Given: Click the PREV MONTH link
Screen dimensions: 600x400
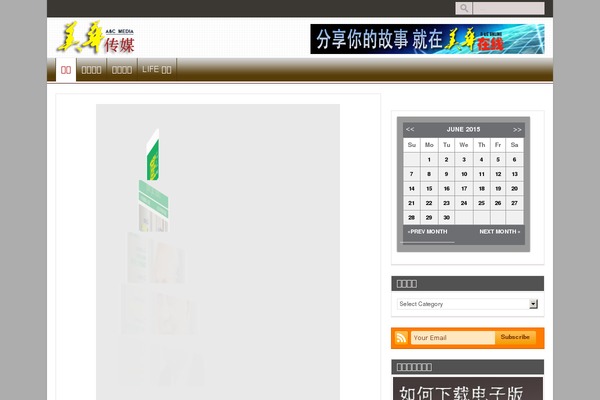Looking at the screenshot, I should tap(427, 232).
